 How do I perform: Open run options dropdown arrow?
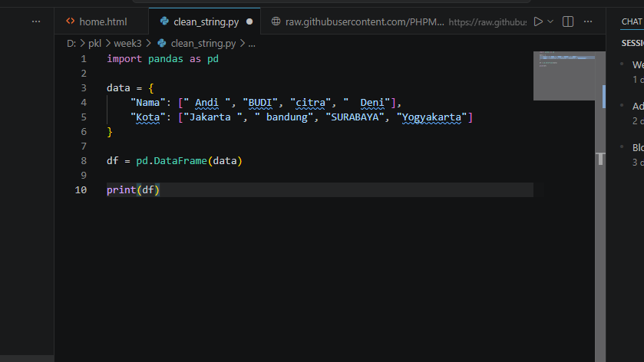click(x=550, y=21)
